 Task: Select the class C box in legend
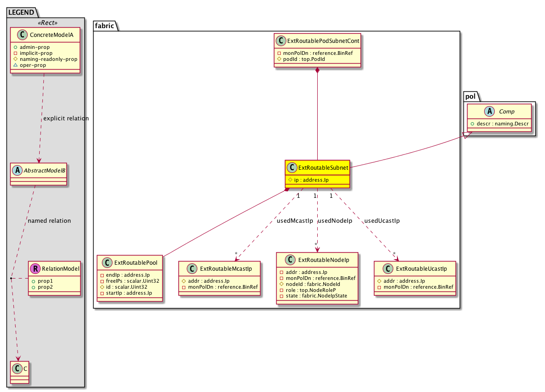point(19,373)
